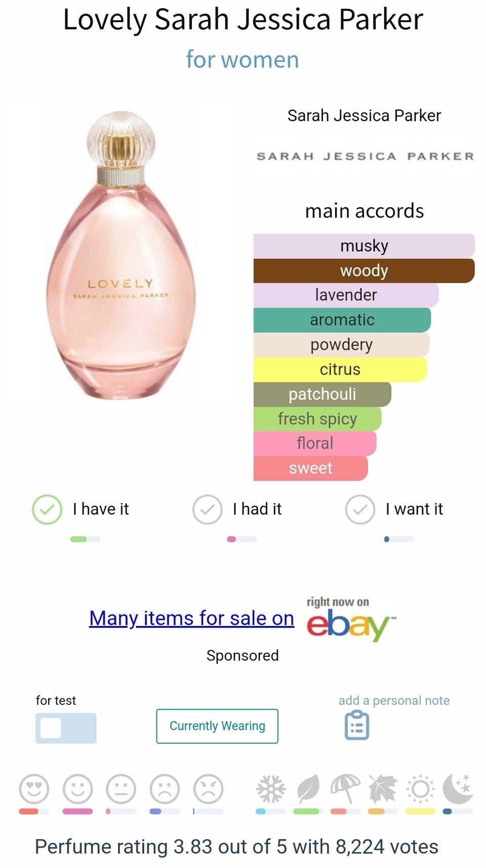Vote spring with the leaf icon
Image resolution: width=486 pixels, height=868 pixels.
point(308,788)
